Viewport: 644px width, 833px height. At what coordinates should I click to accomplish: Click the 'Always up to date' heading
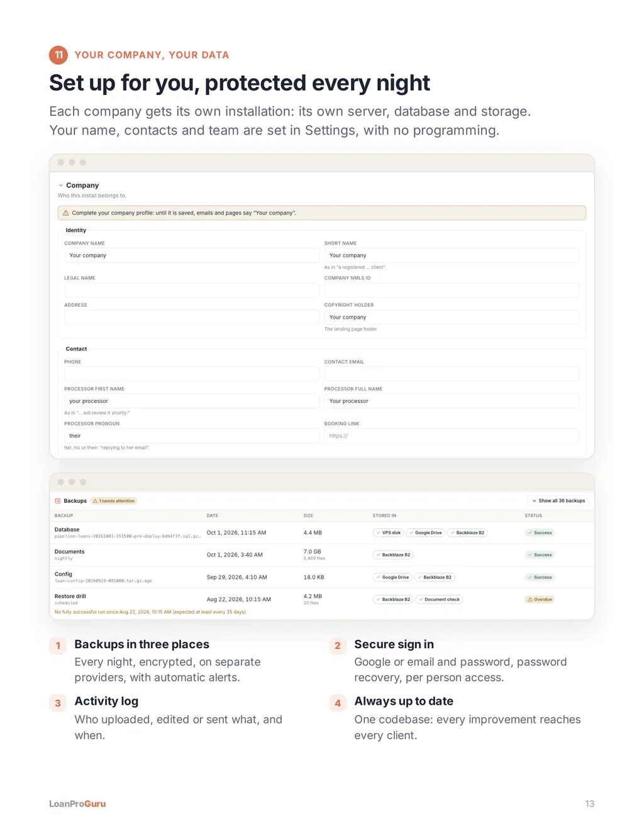[404, 701]
